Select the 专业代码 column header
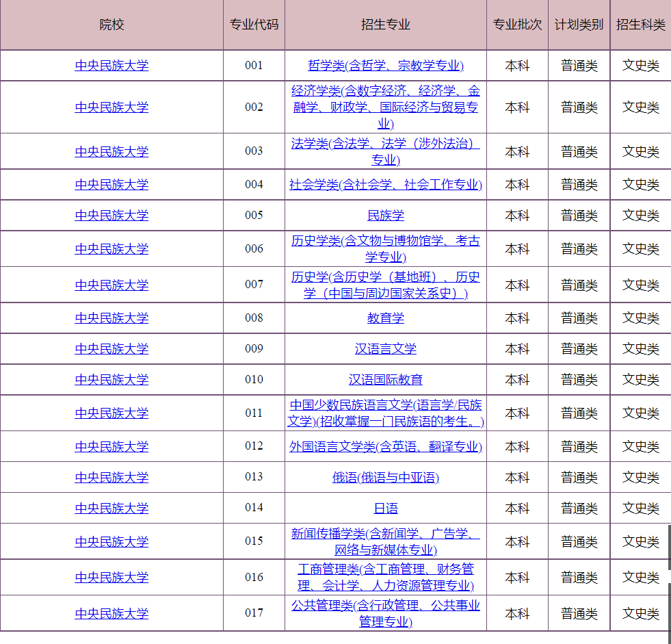 (254, 25)
